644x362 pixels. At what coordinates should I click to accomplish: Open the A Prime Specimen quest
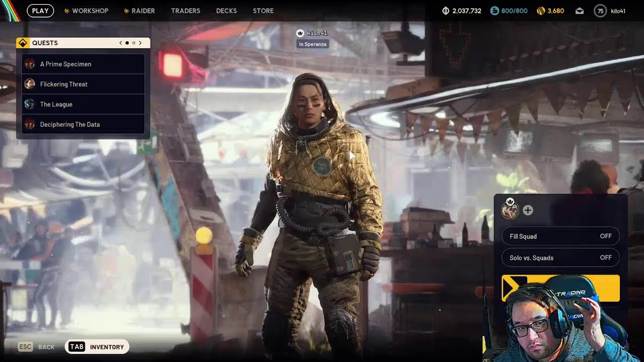(83, 64)
